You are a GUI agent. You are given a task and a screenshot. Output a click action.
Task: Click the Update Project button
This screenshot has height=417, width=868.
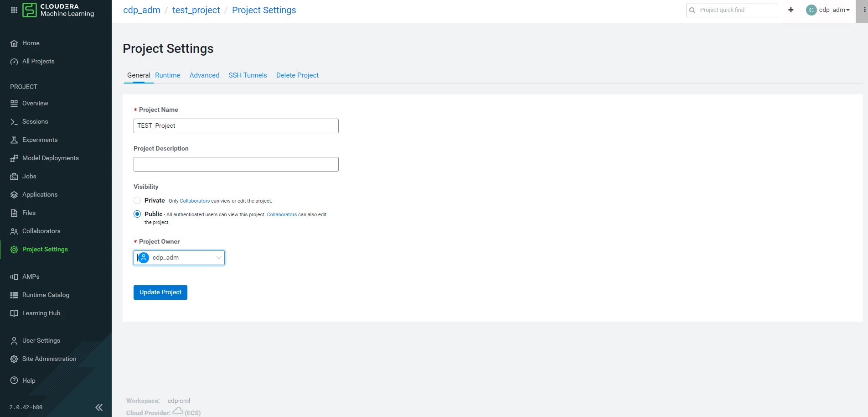[x=160, y=292]
